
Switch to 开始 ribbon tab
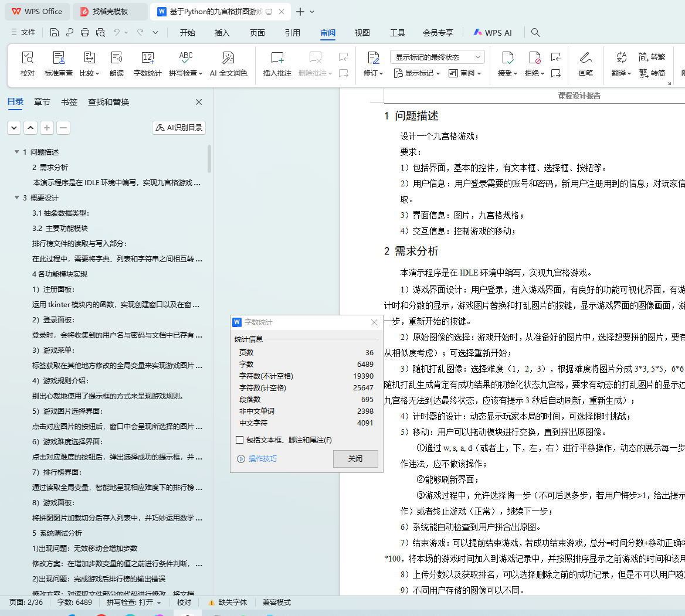[188, 33]
